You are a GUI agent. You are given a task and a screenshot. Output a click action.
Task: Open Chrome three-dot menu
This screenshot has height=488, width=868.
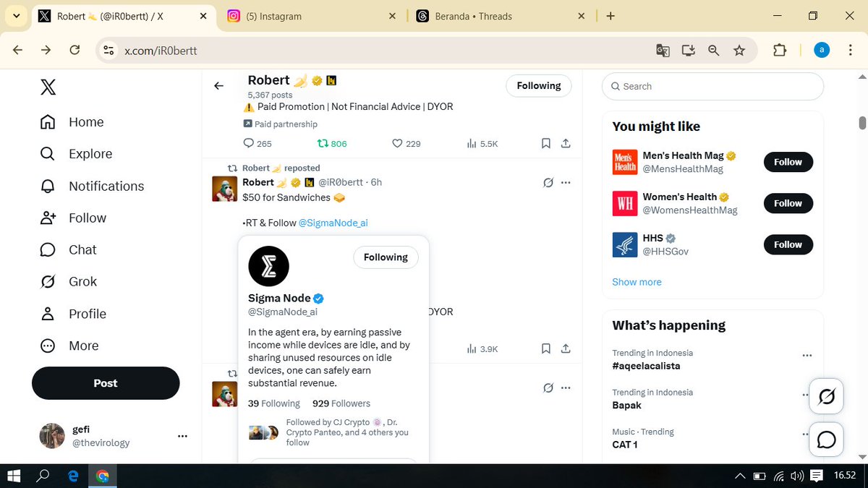point(851,50)
